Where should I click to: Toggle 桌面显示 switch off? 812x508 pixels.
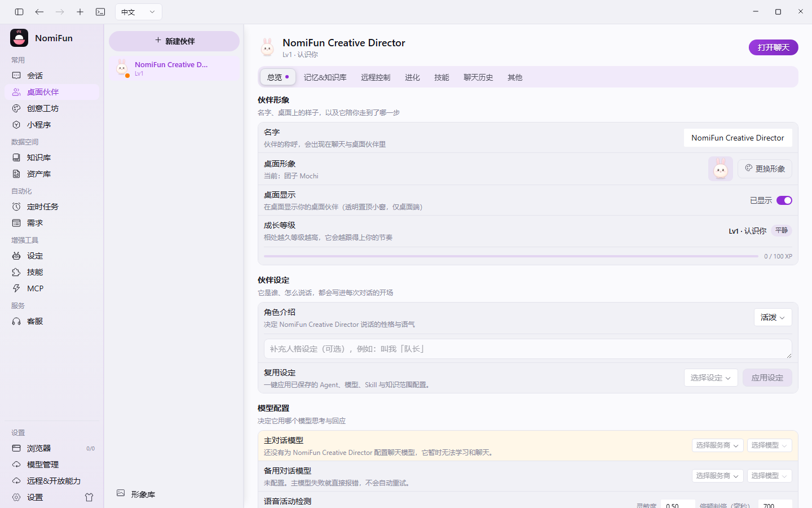click(x=784, y=200)
